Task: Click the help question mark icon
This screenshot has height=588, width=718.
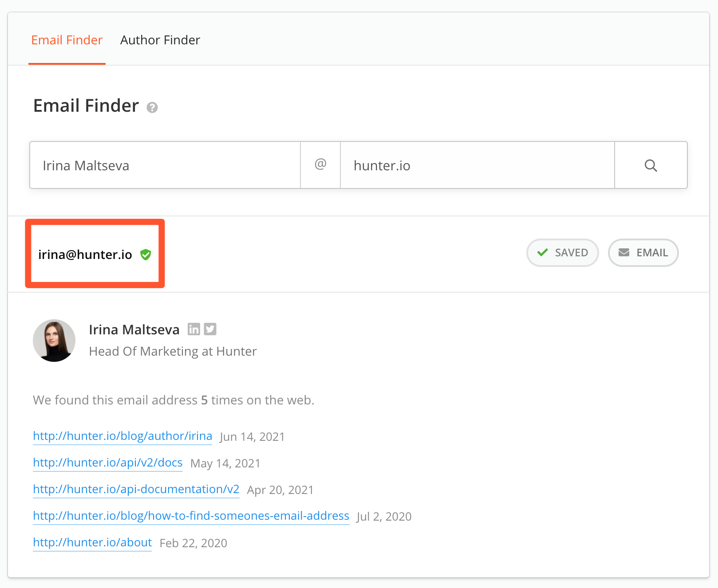Action: [152, 107]
